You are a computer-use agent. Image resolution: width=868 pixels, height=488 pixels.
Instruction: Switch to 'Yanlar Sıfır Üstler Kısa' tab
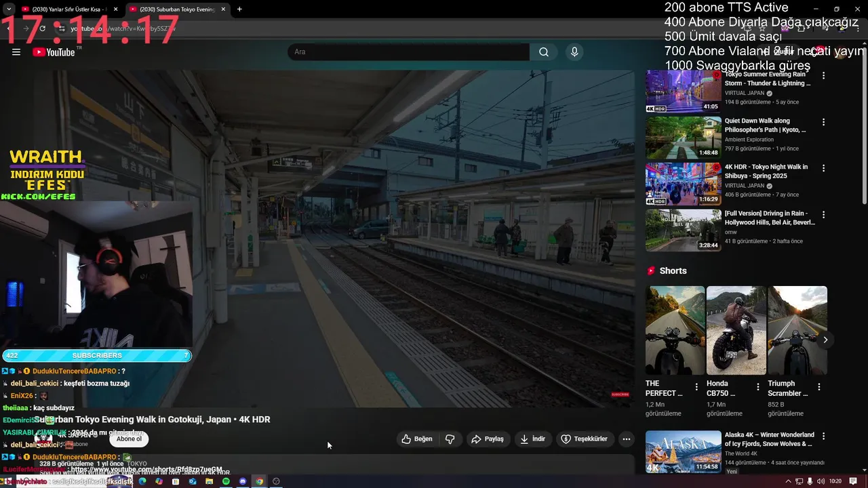64,9
